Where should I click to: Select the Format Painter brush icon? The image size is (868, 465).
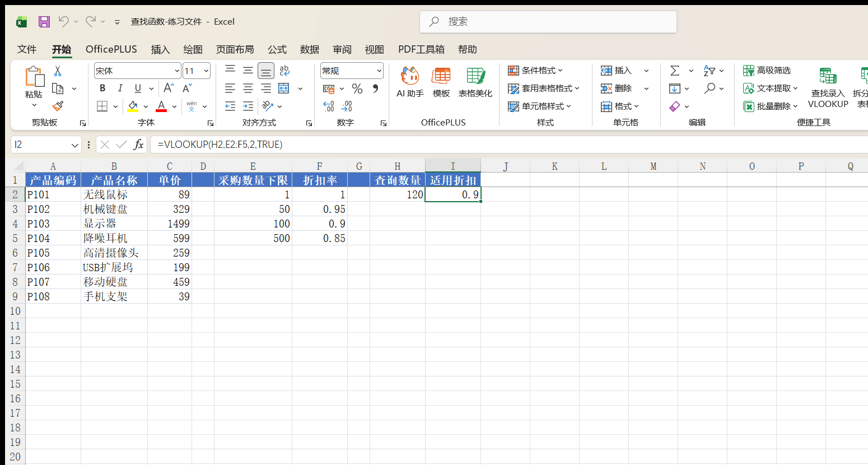(x=57, y=106)
